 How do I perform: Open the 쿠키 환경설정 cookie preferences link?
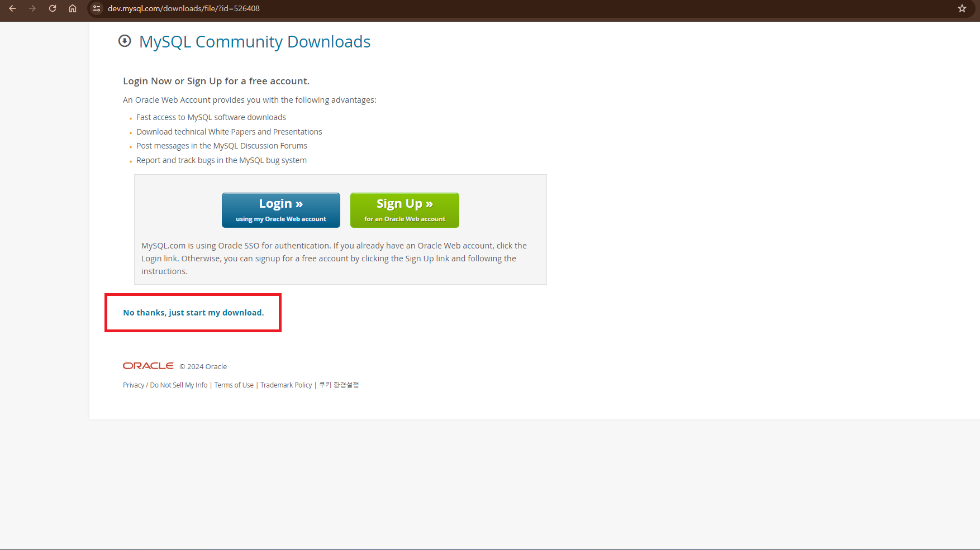pos(339,385)
